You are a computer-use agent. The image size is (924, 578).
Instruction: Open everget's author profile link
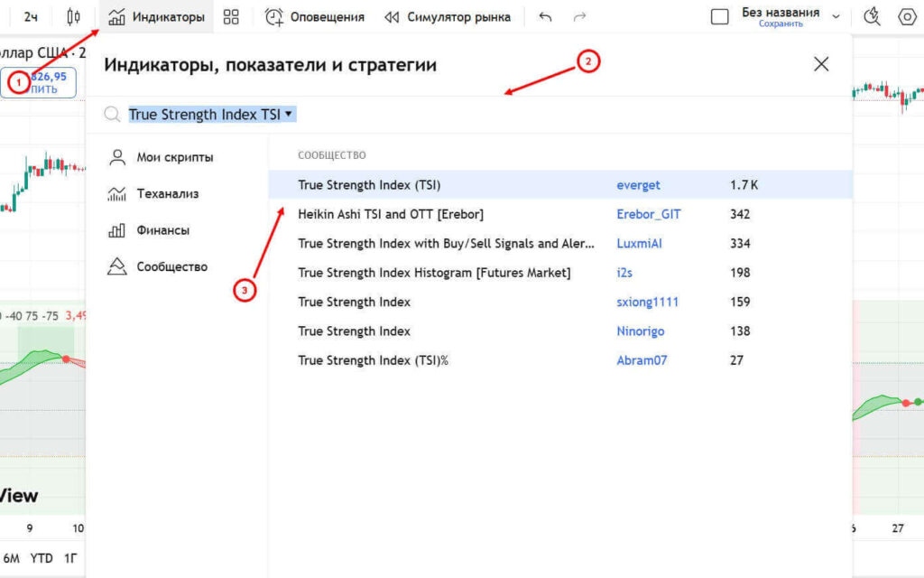[x=638, y=185]
